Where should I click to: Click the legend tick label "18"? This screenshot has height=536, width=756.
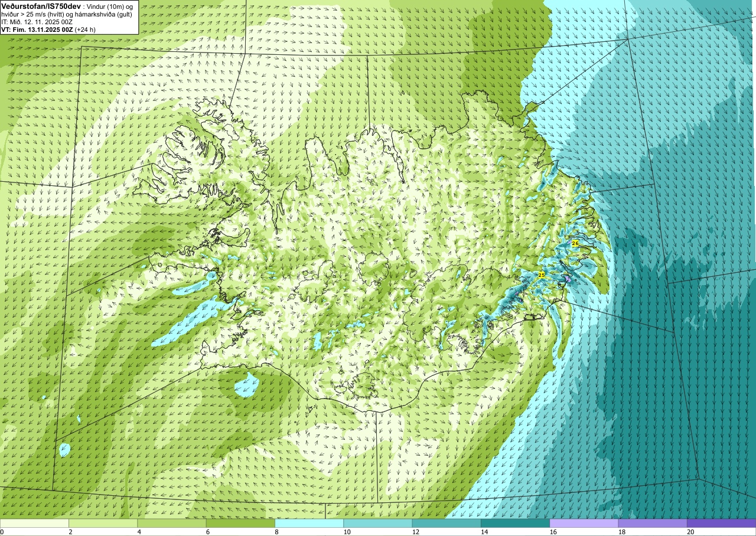621,532
